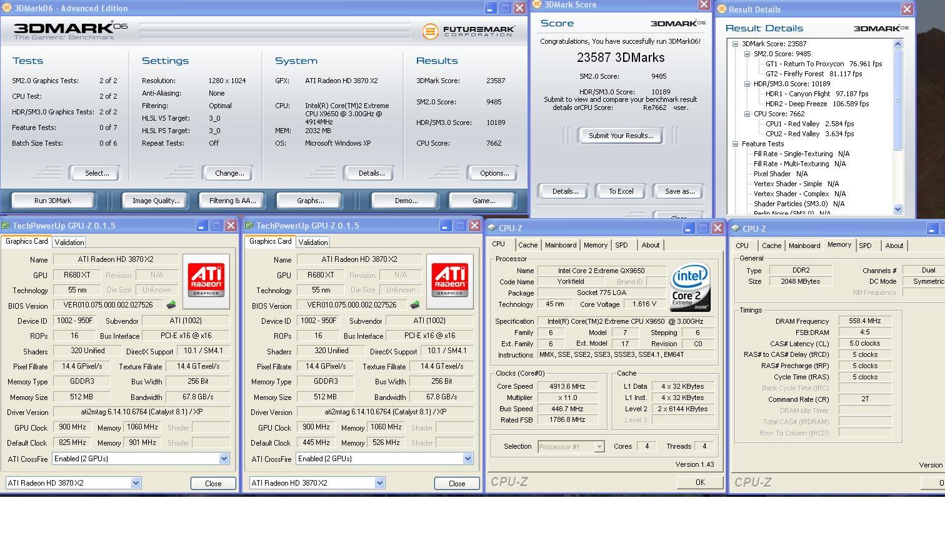Click title bar icon of CPU-Z Memory window
This screenshot has width=945, height=560.
point(736,229)
